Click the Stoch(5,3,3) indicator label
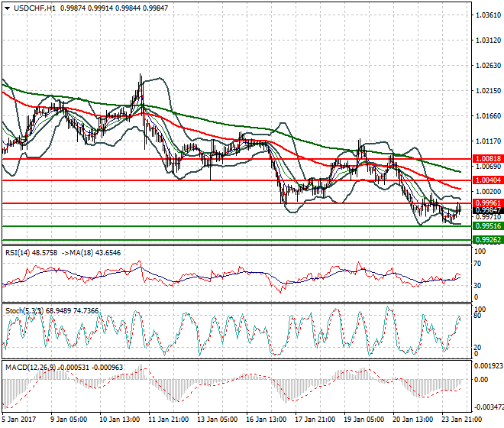Image resolution: width=504 pixels, height=428 pixels. (x=24, y=310)
